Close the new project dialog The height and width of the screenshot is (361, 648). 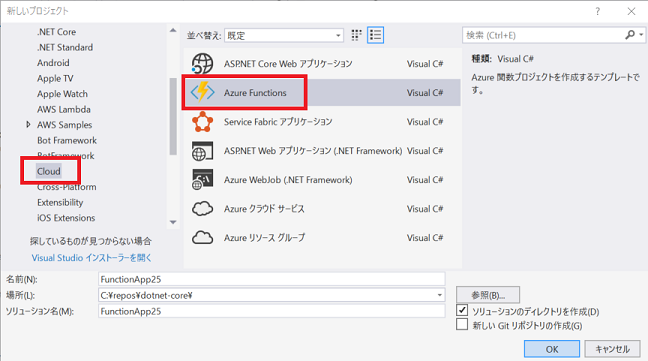(x=631, y=11)
